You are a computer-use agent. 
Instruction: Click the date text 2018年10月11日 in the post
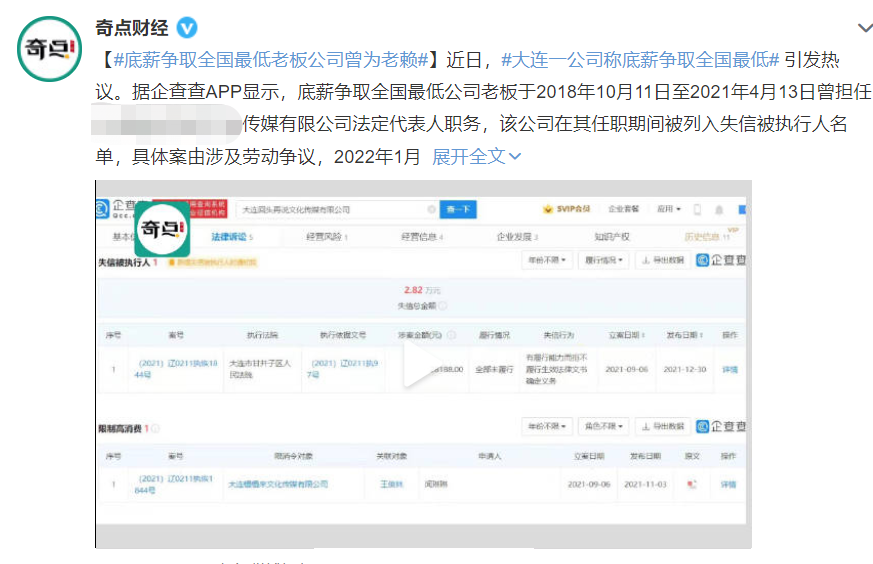[604, 92]
